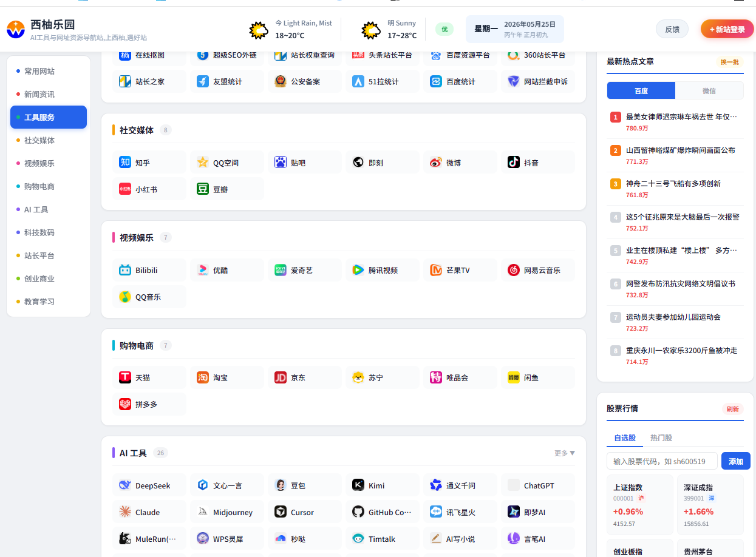Jump to AI 工具 in sidebar
The height and width of the screenshot is (557, 756).
coord(49,209)
